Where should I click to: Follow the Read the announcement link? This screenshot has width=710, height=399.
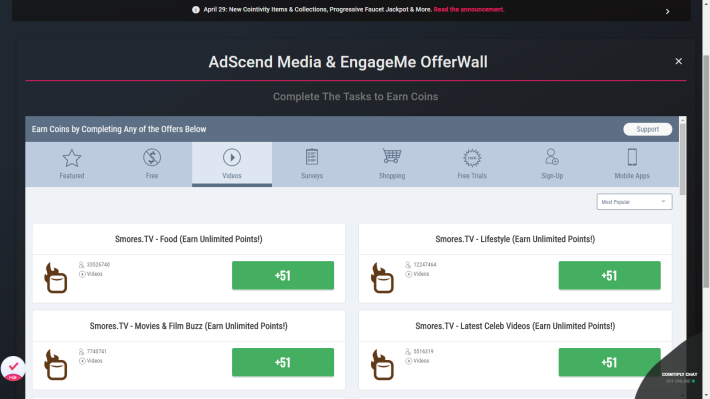click(x=469, y=10)
